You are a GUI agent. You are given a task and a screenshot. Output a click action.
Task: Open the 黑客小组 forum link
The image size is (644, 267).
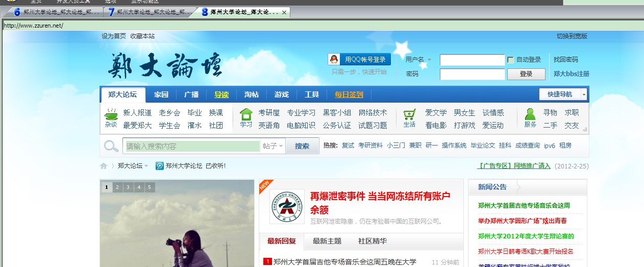point(337,113)
